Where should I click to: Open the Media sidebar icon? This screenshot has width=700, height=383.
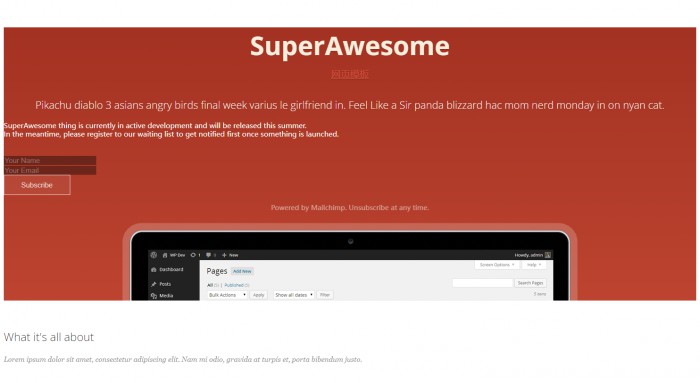point(154,296)
